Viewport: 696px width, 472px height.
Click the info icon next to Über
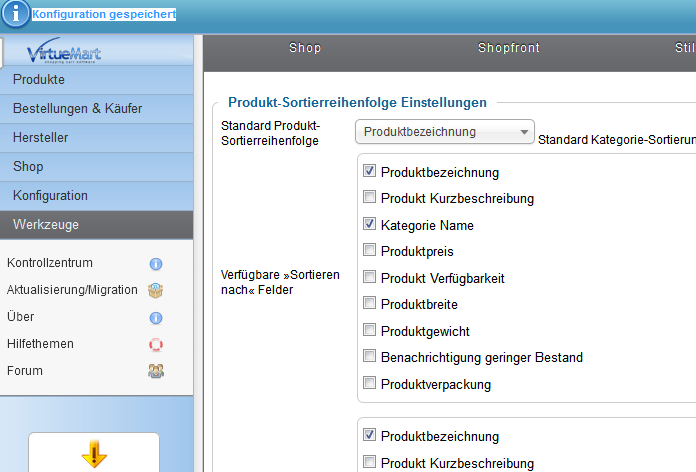156,318
